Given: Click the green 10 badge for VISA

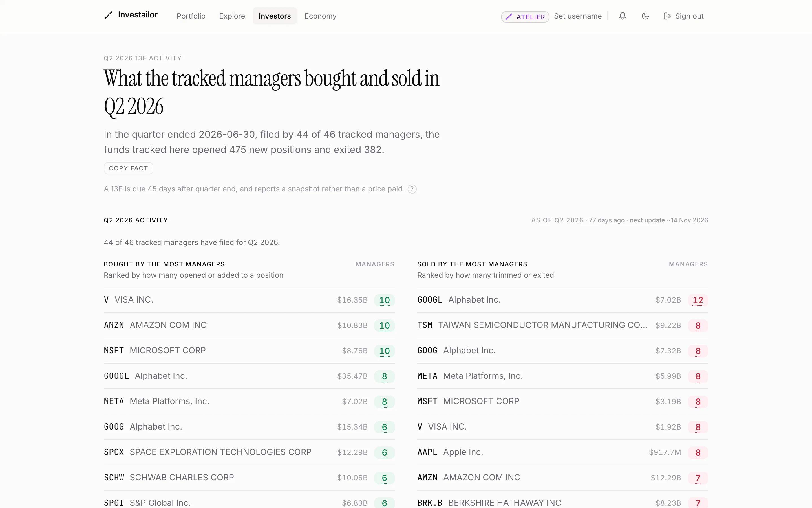Looking at the screenshot, I should pyautogui.click(x=385, y=300).
